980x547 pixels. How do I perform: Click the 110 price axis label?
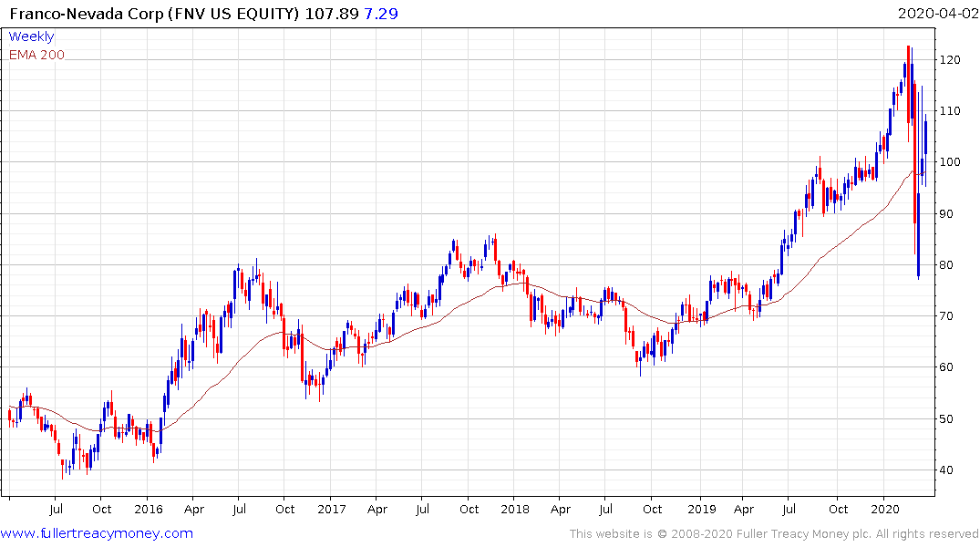[950, 111]
